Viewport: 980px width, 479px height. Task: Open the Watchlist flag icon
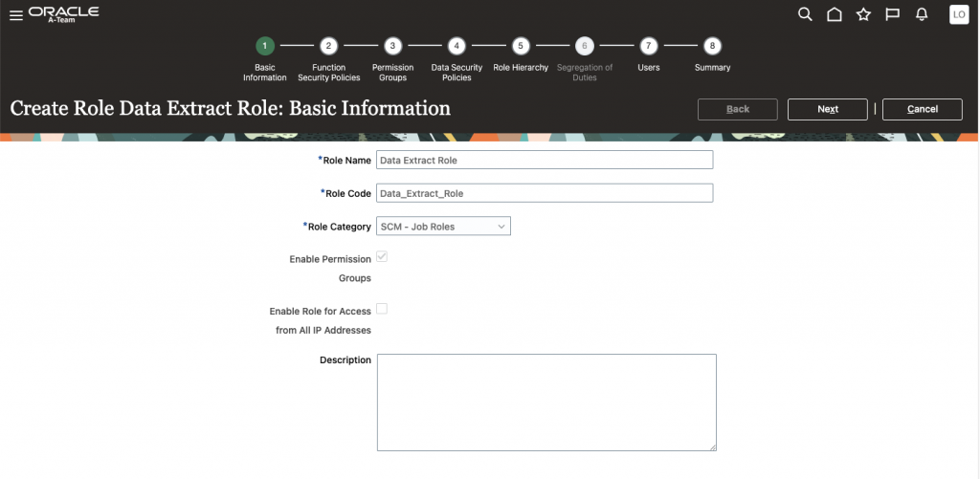pos(892,14)
